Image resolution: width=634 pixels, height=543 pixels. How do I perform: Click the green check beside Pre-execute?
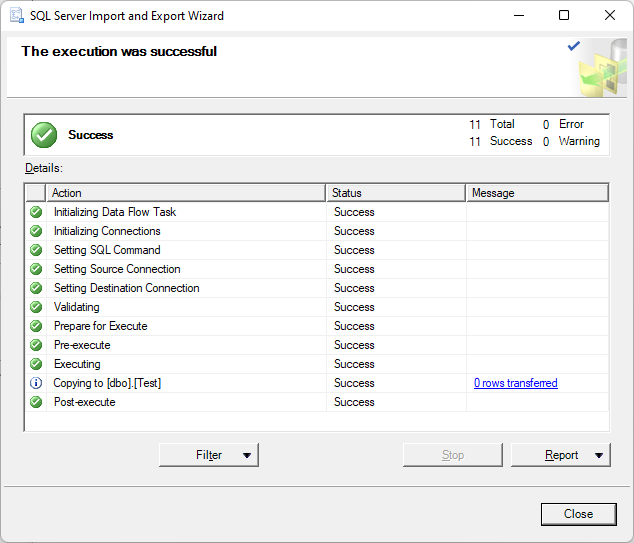click(36, 345)
